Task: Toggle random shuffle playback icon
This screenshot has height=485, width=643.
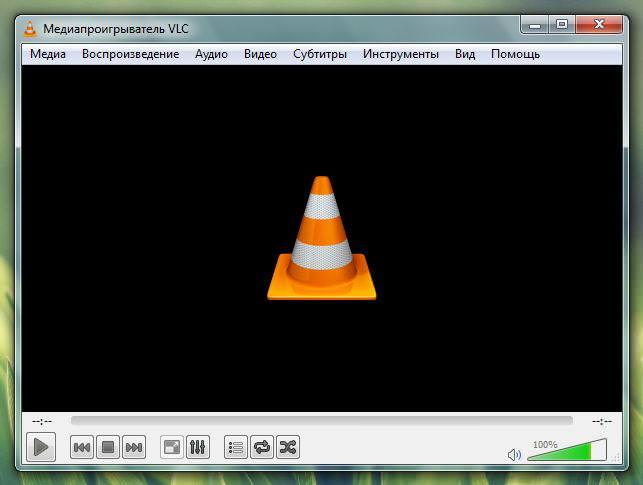Action: tap(288, 447)
